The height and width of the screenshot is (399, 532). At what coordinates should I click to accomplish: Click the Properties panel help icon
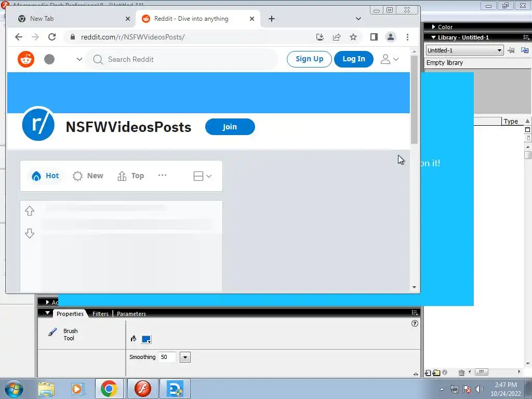pos(415,323)
